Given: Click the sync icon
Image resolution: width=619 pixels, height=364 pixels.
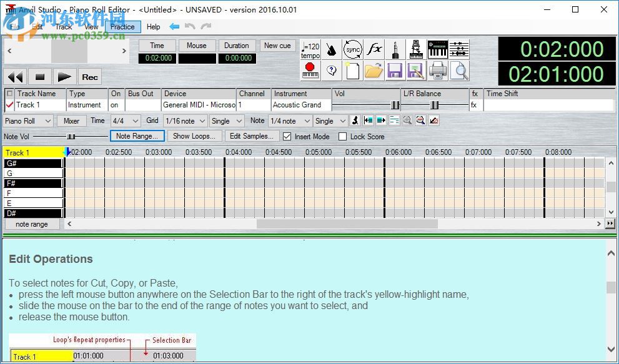Looking at the screenshot, I should click(x=353, y=49).
